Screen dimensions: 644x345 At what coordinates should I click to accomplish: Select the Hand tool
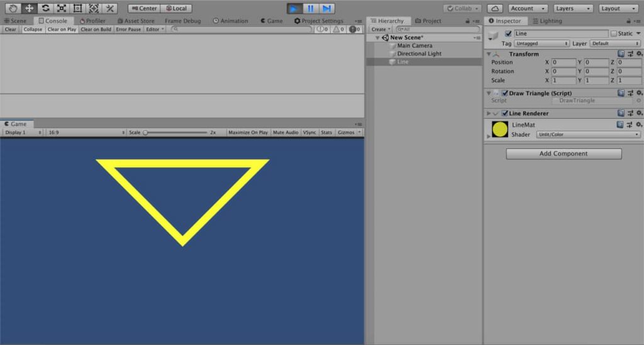click(13, 8)
